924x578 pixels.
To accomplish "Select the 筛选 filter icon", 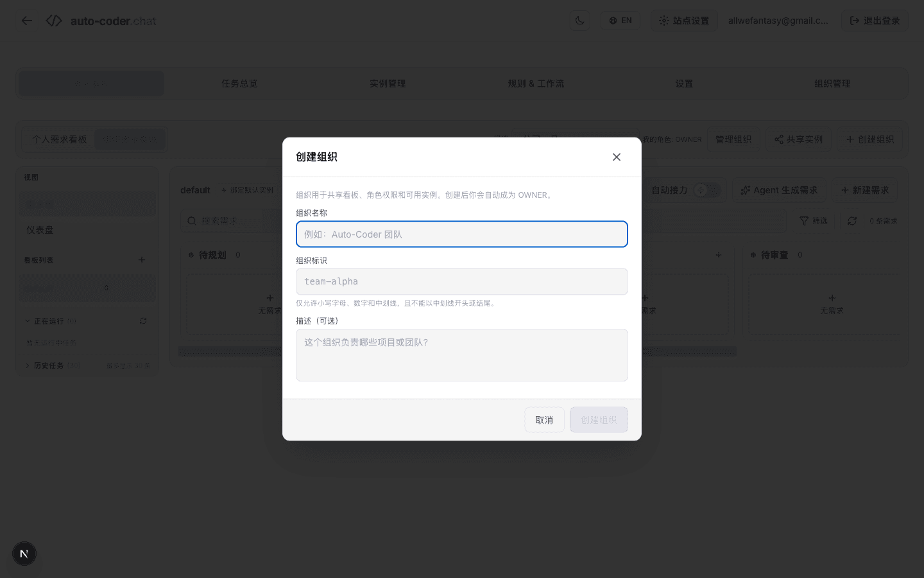I will [x=806, y=220].
